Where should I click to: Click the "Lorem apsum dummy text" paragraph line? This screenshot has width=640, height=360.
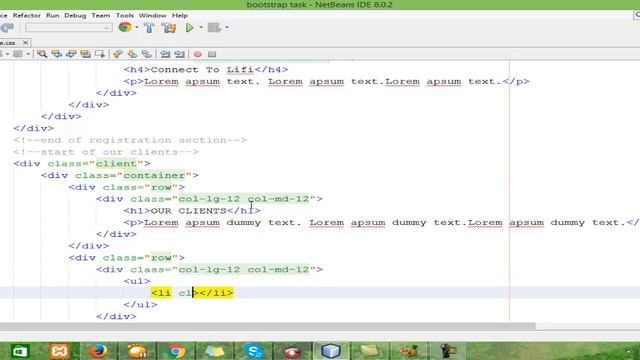[381, 222]
